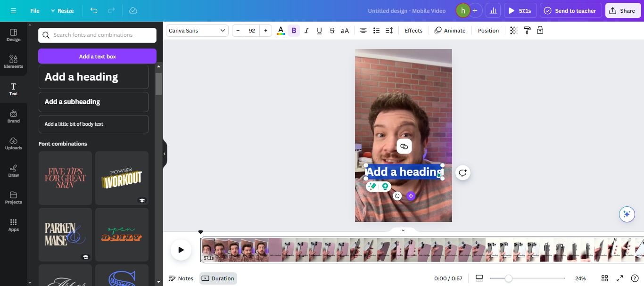Viewport: 644px width, 286px height.
Task: Click Send to teacher button
Action: pos(570,10)
